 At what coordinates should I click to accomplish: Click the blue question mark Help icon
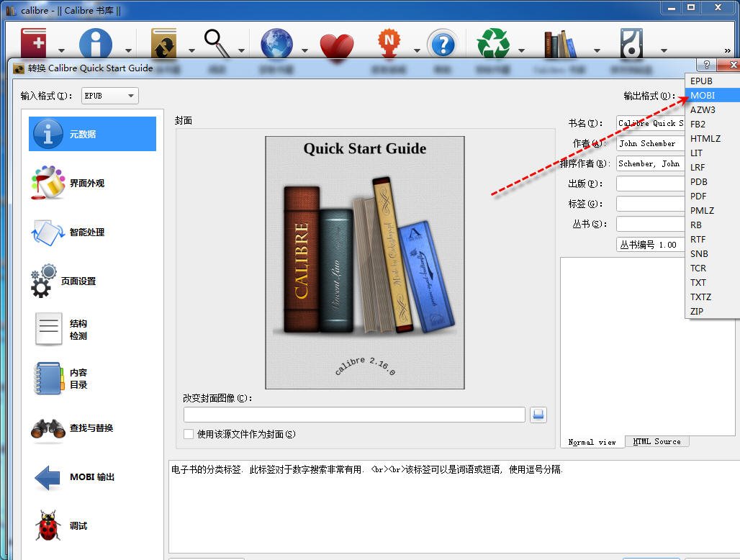(x=443, y=44)
